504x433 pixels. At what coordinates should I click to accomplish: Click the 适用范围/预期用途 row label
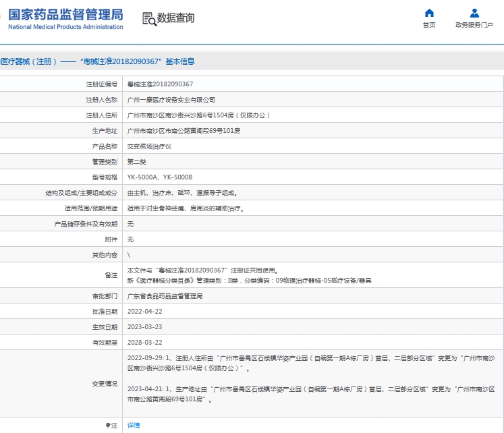[x=91, y=208]
